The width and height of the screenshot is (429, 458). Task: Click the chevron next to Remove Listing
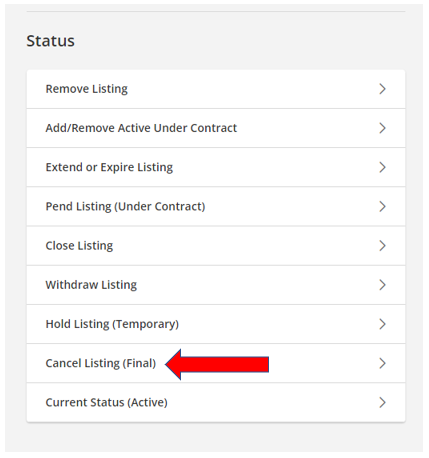pos(382,89)
